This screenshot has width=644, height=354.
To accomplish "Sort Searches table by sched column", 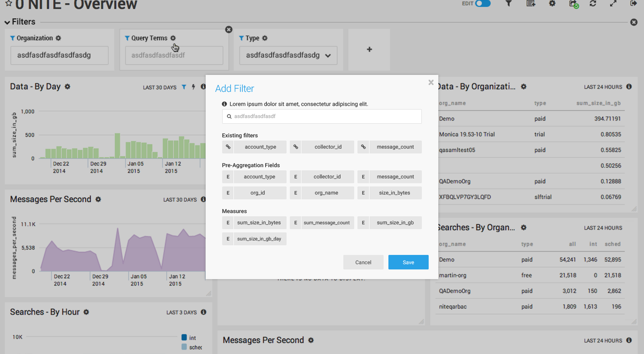I will [x=613, y=244].
